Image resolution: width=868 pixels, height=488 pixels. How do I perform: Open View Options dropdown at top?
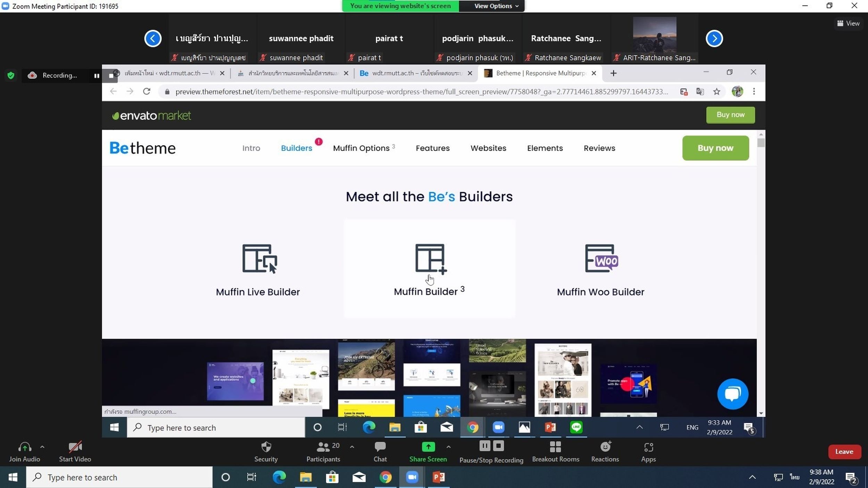coord(496,6)
